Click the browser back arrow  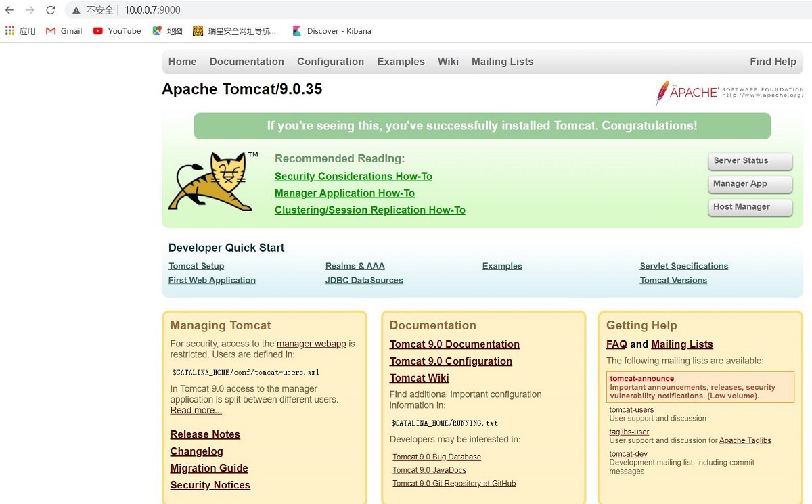pyautogui.click(x=9, y=10)
